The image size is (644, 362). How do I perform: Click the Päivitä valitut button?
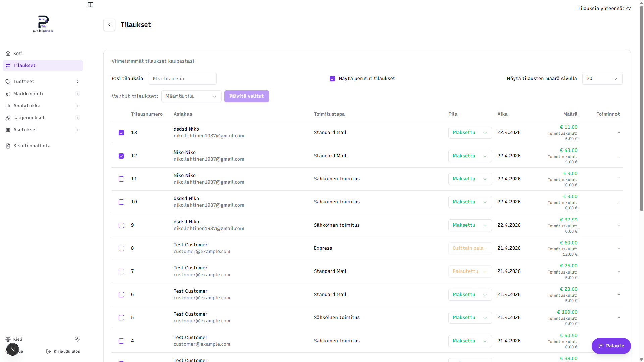point(247,96)
